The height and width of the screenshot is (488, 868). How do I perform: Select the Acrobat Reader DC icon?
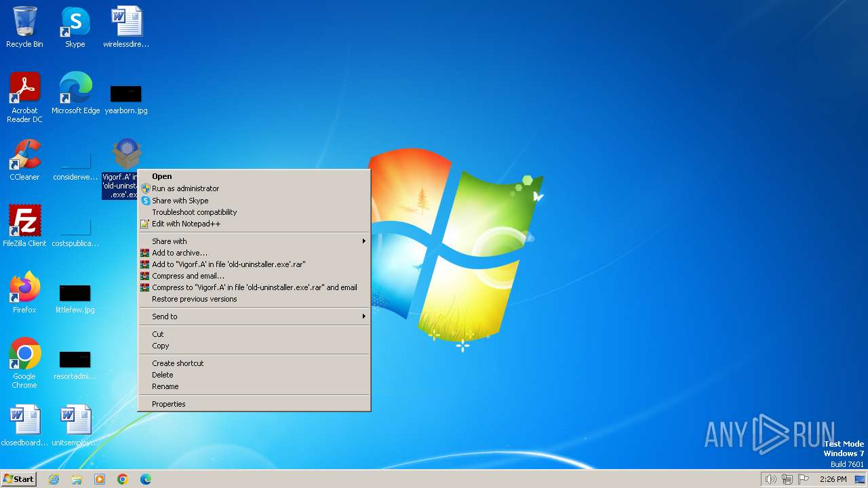pos(24,97)
